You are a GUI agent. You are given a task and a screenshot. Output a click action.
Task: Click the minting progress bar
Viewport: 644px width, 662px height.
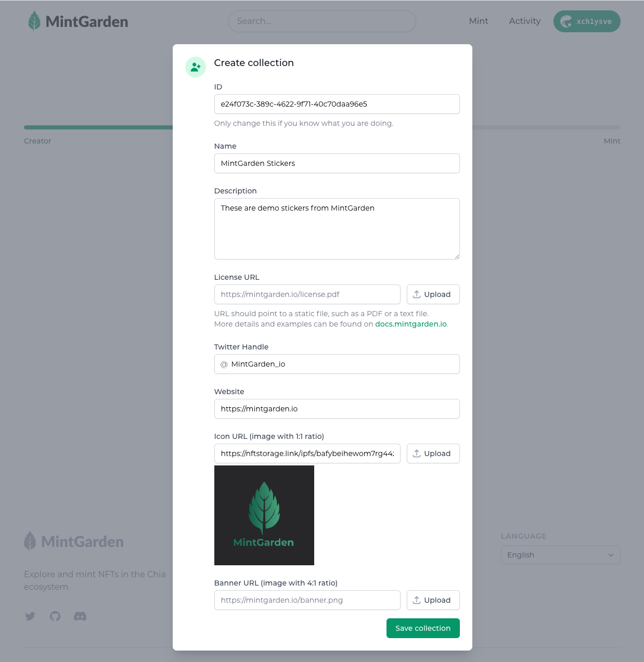click(99, 127)
